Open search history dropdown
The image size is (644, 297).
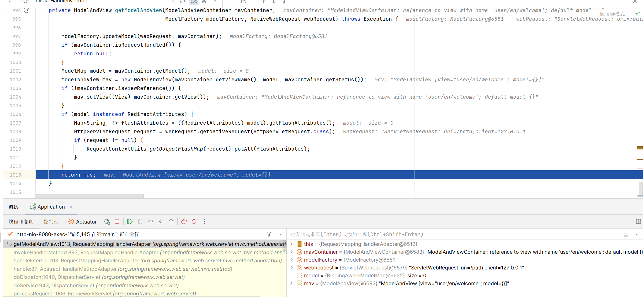(x=25, y=2)
